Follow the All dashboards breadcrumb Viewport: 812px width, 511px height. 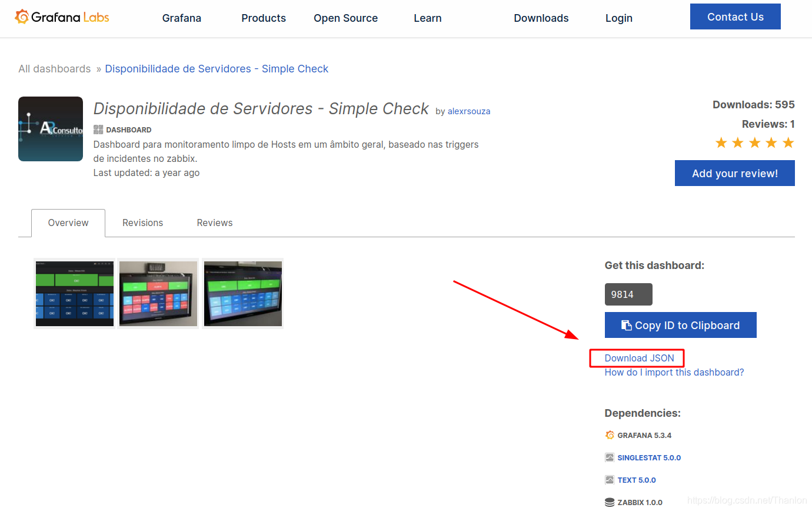coord(55,69)
